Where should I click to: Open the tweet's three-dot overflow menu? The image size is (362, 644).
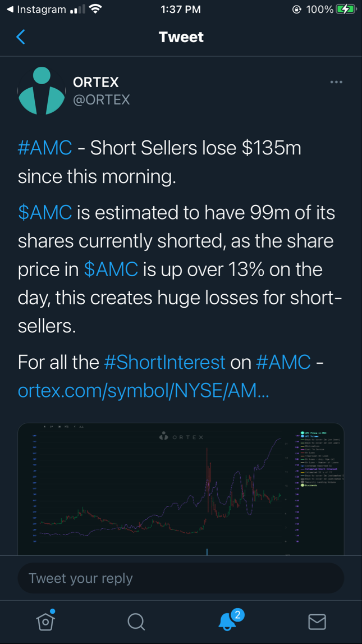pos(336,82)
